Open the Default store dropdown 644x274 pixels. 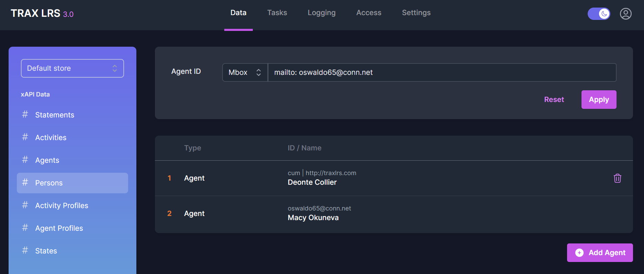click(72, 68)
